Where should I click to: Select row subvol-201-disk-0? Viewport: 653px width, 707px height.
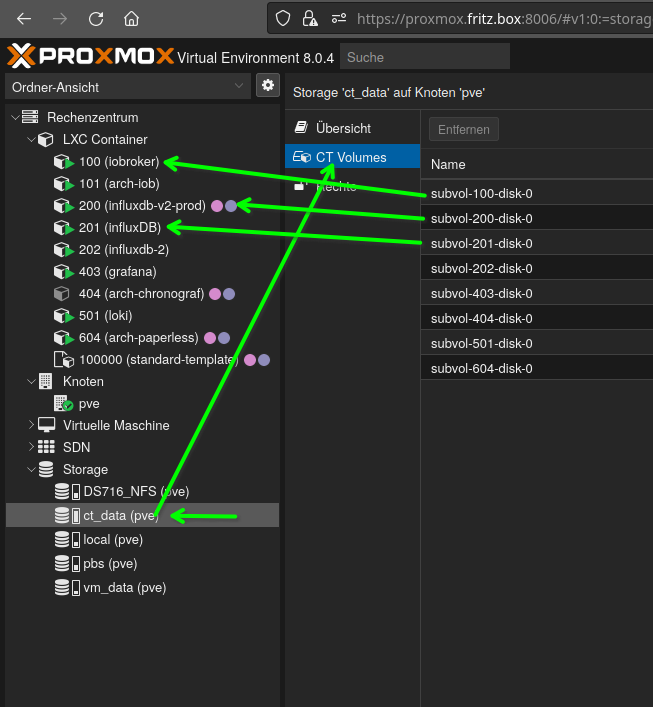[537, 243]
